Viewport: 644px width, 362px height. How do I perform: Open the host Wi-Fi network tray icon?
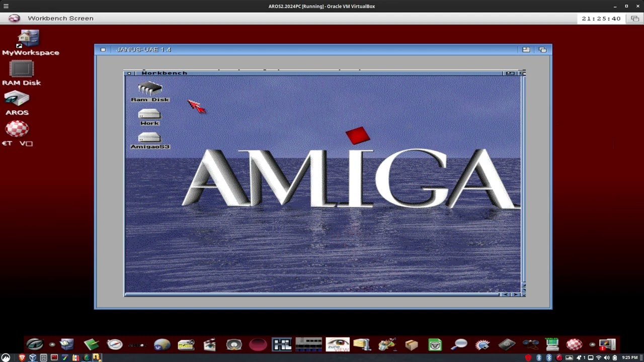(x=598, y=357)
